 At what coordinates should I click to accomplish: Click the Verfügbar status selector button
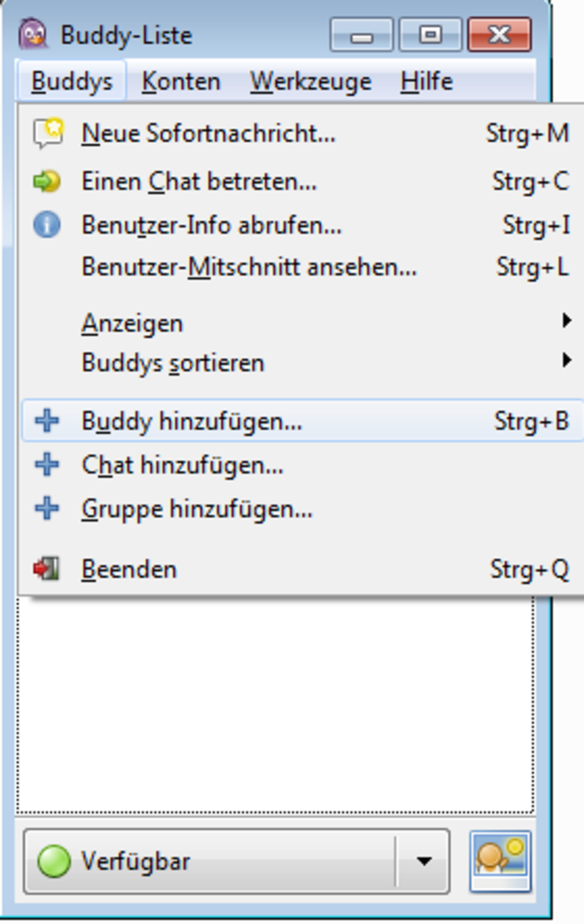pos(209,861)
